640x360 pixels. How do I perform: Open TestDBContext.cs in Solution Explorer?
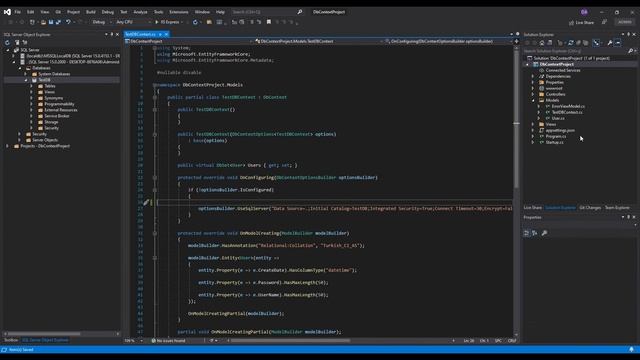click(567, 112)
